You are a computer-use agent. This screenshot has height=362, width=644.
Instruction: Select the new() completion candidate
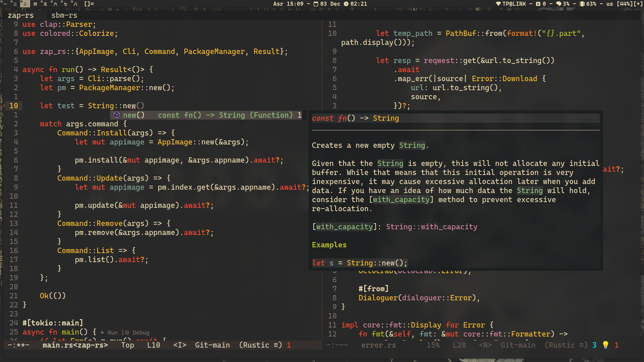click(x=134, y=115)
